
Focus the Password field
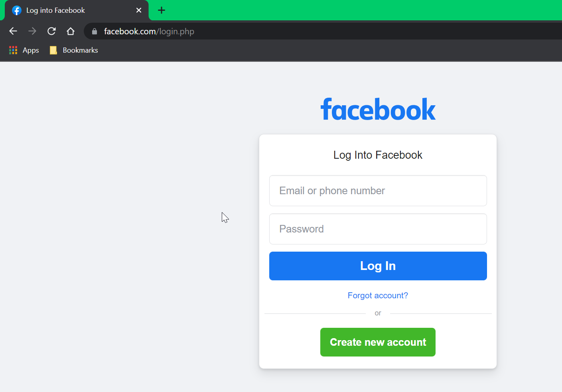point(378,229)
